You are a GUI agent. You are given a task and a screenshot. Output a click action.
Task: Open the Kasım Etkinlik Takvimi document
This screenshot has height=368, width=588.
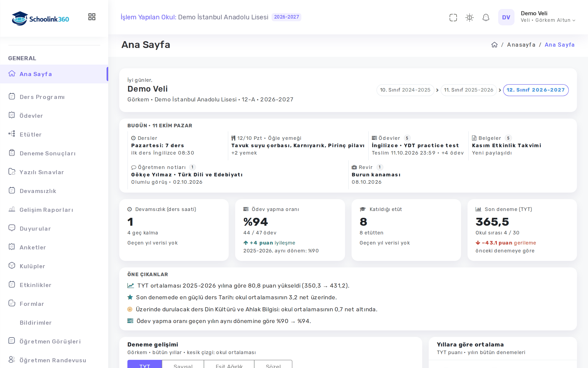coord(519,146)
